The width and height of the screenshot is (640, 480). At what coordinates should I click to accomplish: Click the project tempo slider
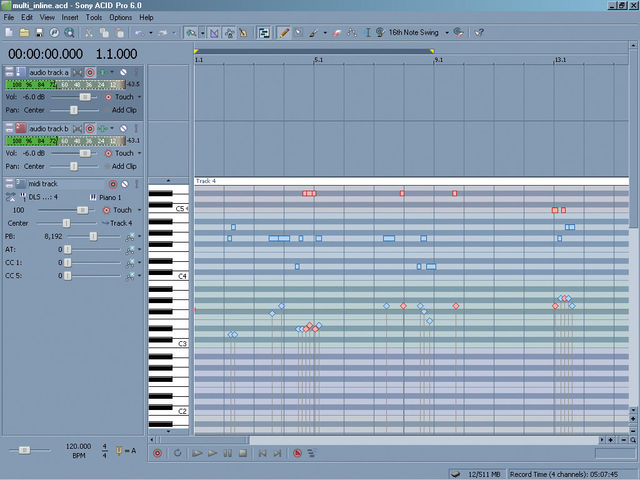click(x=24, y=450)
